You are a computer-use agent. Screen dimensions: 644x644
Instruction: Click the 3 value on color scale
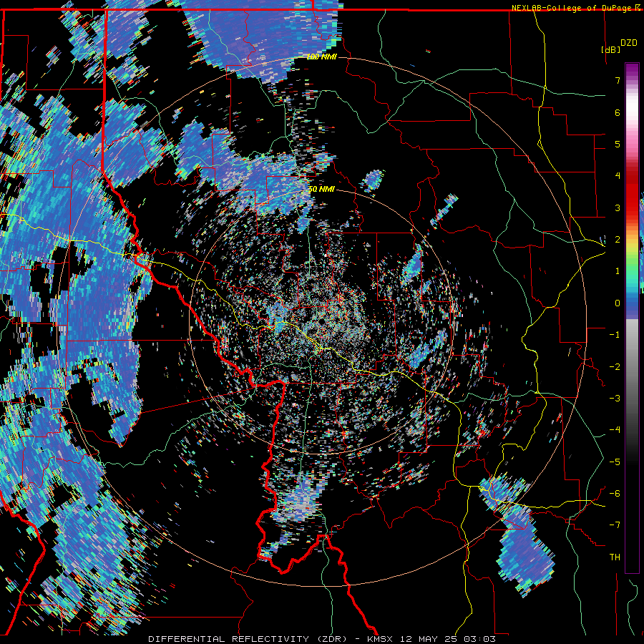click(x=618, y=208)
